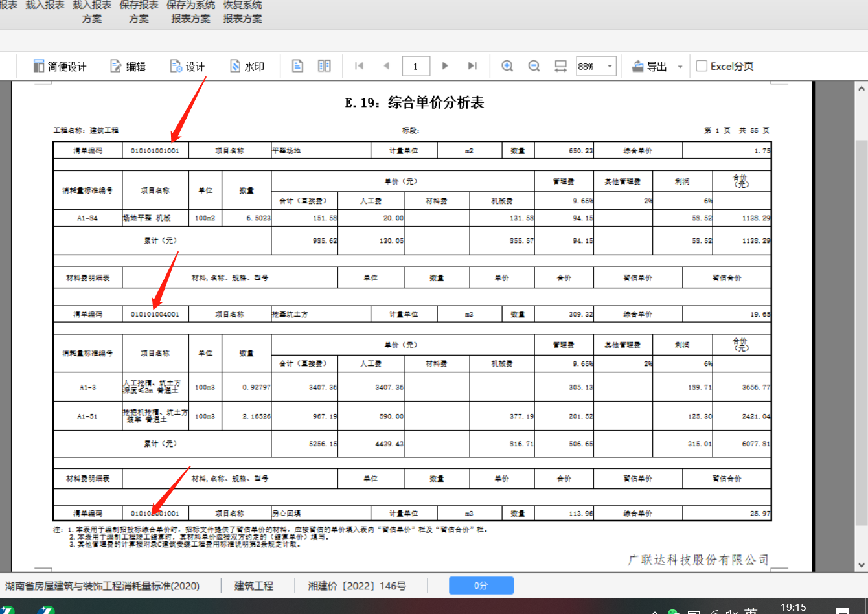Click the vertical scrollbar up arrow

click(x=861, y=88)
